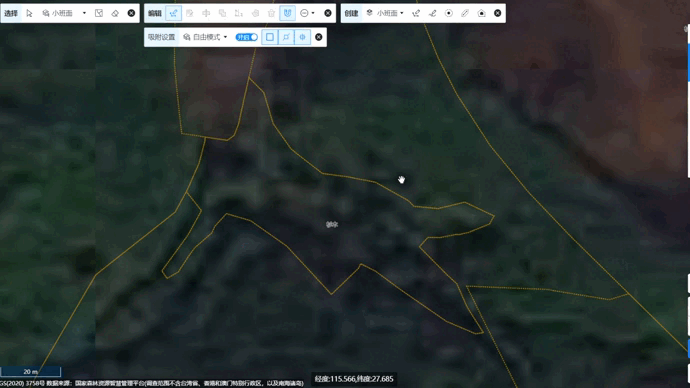Click the magnet snapping icon
The height and width of the screenshot is (388, 690).
coord(287,13)
